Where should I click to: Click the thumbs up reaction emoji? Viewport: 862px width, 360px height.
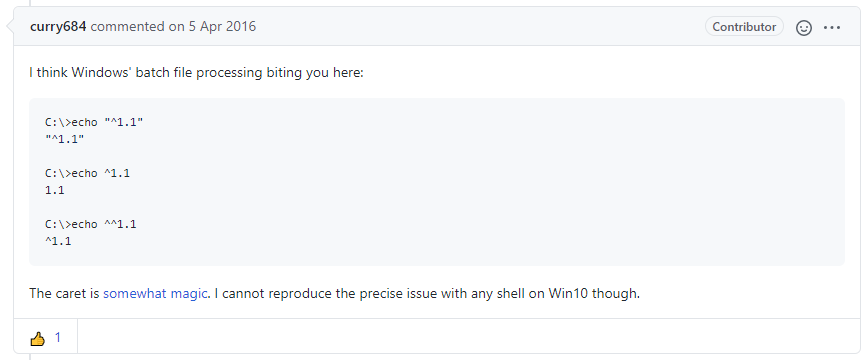[37, 339]
